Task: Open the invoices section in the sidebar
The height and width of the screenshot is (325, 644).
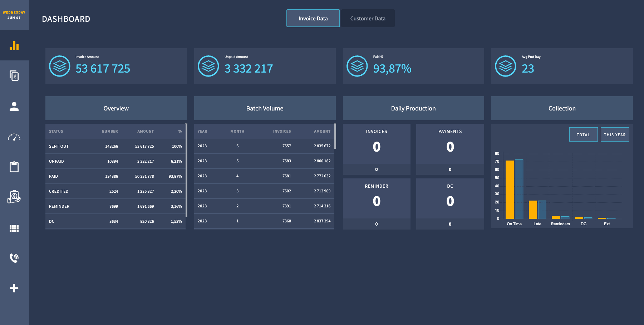Action: coord(14,76)
